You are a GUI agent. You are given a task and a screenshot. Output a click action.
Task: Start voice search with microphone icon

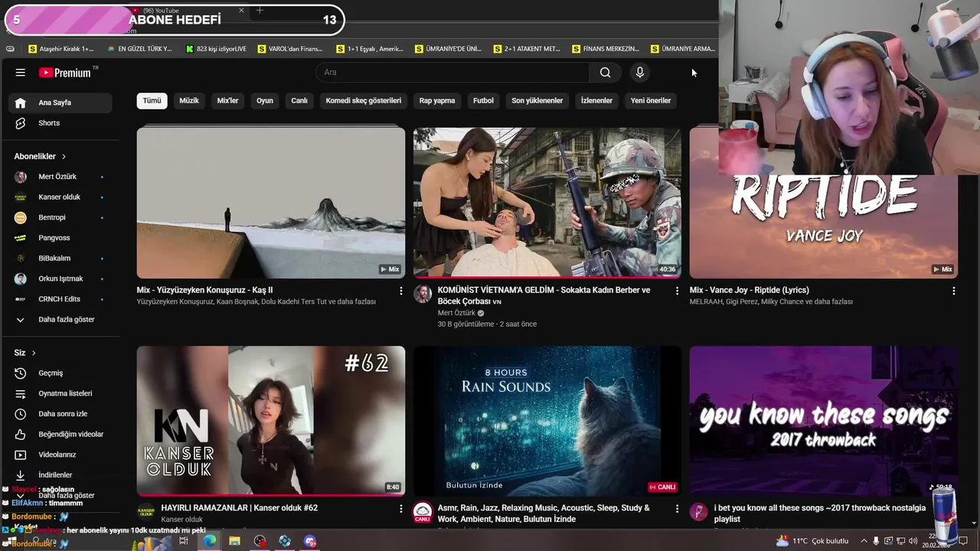click(x=640, y=73)
